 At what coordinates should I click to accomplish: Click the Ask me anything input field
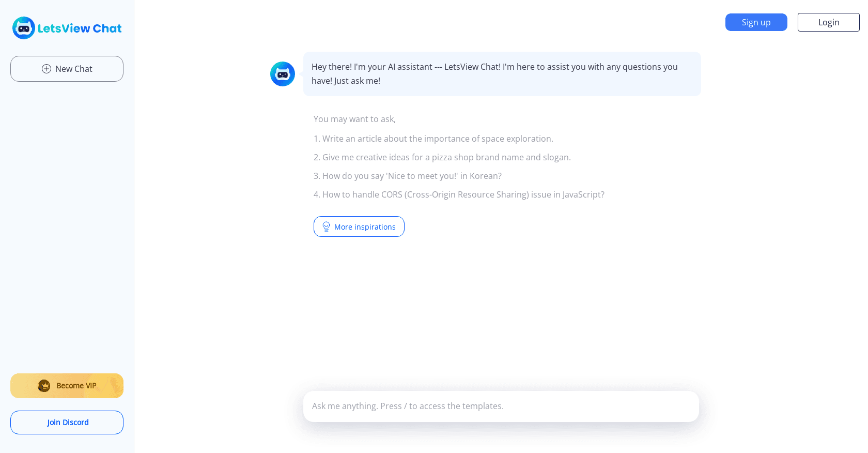point(501,406)
